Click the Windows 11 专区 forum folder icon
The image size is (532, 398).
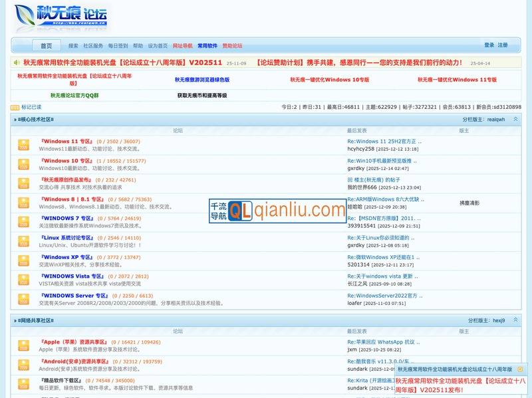[x=23, y=145]
